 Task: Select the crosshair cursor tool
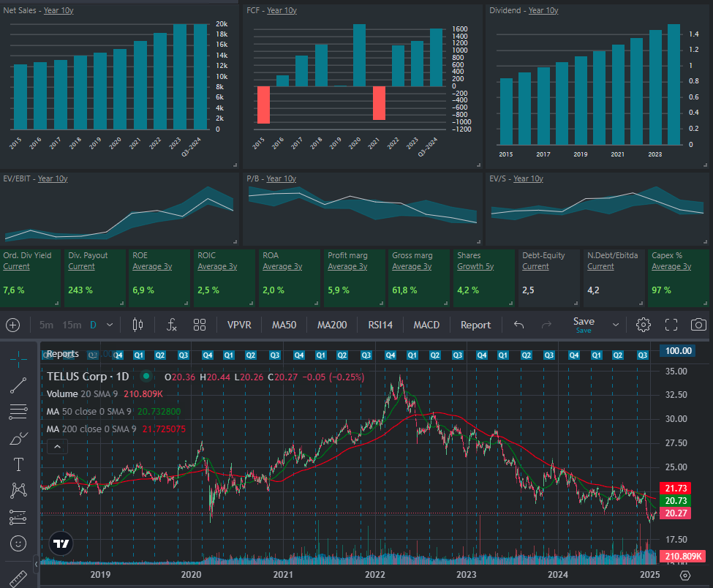tap(18, 357)
